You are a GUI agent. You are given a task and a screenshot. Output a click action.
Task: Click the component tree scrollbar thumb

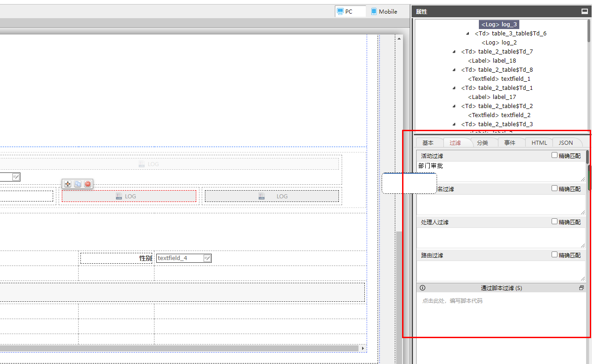(589, 31)
